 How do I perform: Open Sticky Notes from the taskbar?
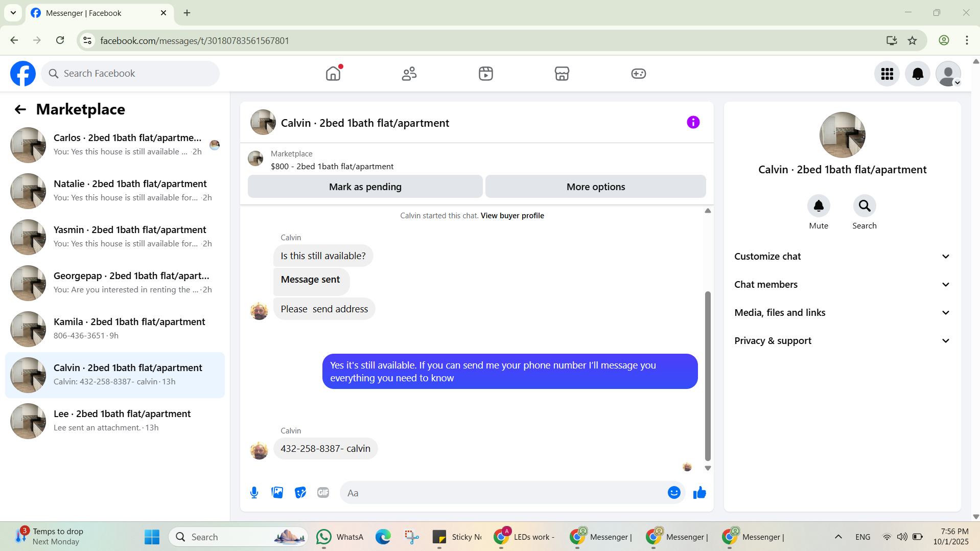(x=457, y=537)
